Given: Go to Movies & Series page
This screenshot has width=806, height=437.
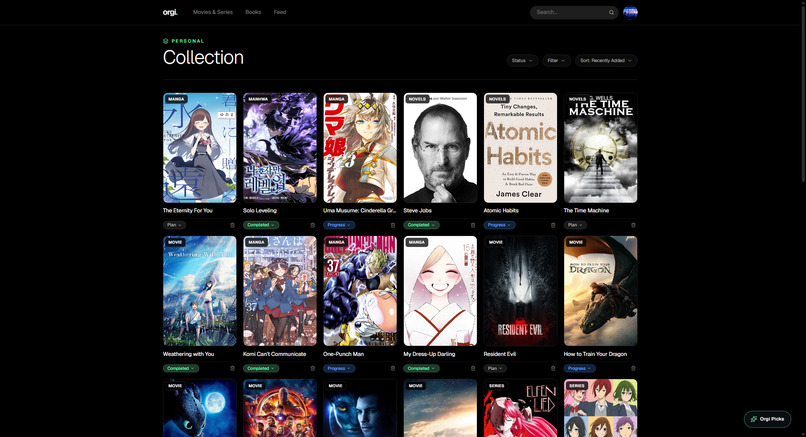Looking at the screenshot, I should pyautogui.click(x=213, y=12).
